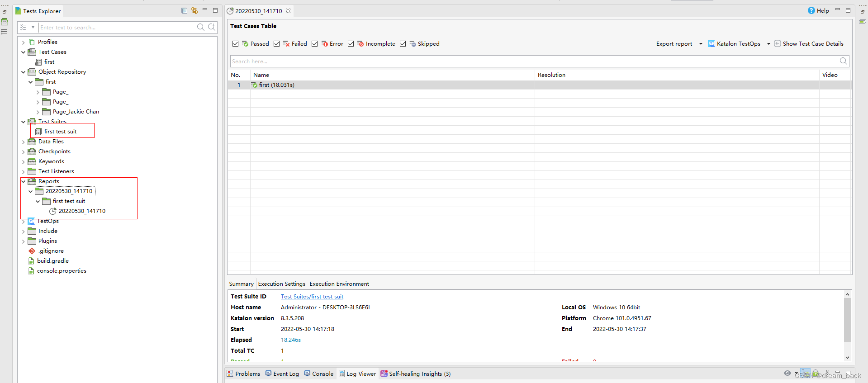Viewport: 868px width, 383px height.
Task: Click the Data Files folder icon
Action: pos(32,142)
